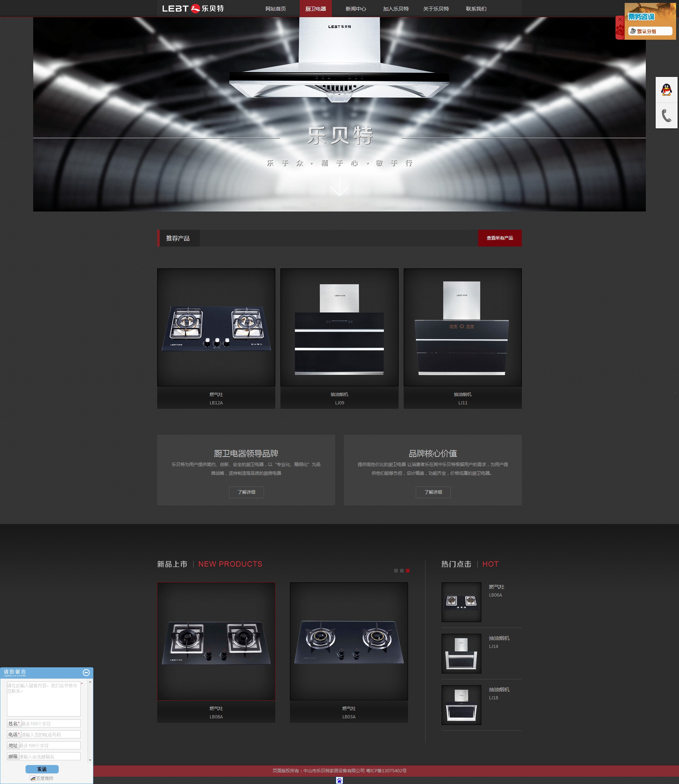Click the hero banner down arrow

pos(339,186)
